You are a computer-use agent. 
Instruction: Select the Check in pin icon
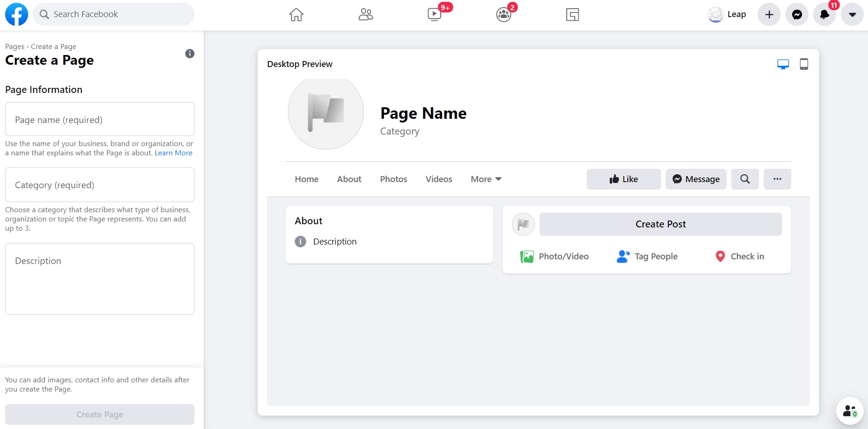pos(719,256)
